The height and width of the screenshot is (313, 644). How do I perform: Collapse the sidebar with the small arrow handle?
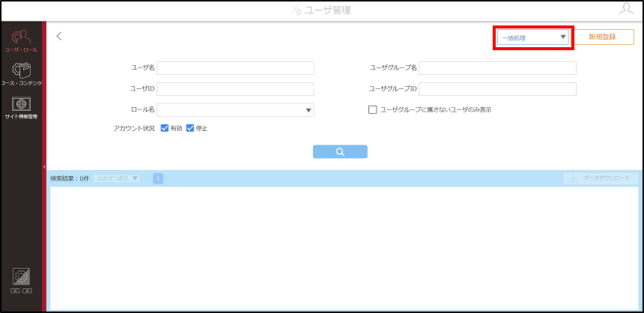44,167
